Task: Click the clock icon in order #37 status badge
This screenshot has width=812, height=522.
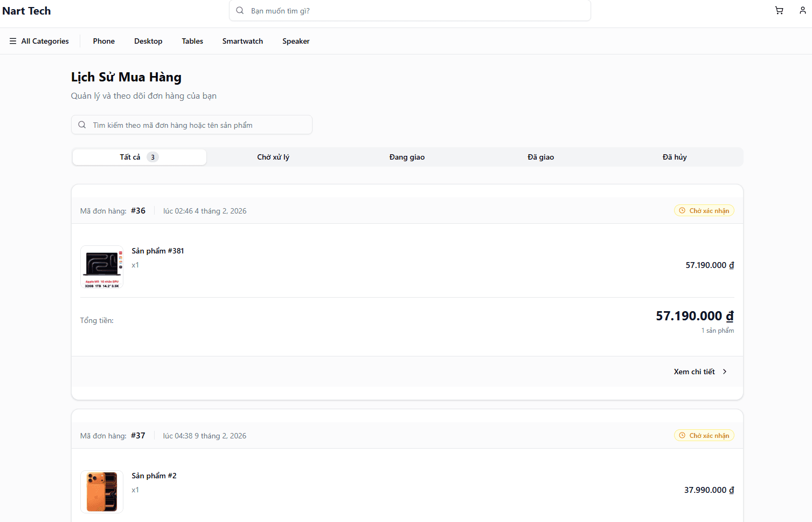Action: pyautogui.click(x=682, y=435)
